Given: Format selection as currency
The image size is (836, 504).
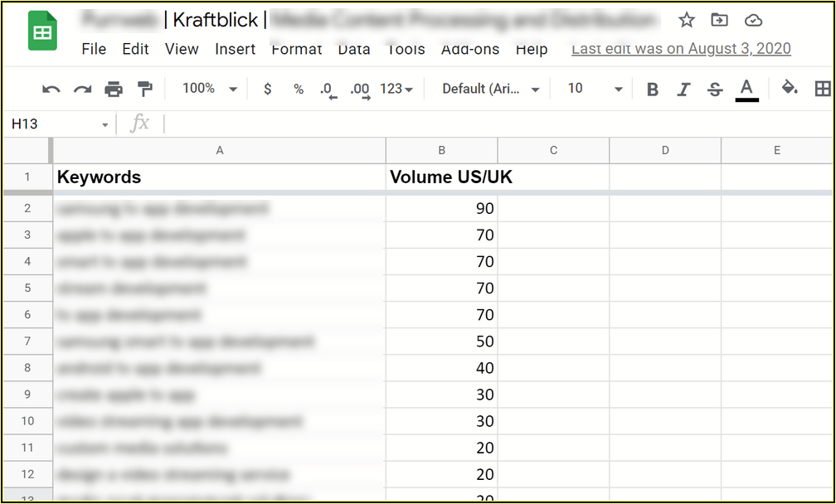Looking at the screenshot, I should [x=267, y=89].
